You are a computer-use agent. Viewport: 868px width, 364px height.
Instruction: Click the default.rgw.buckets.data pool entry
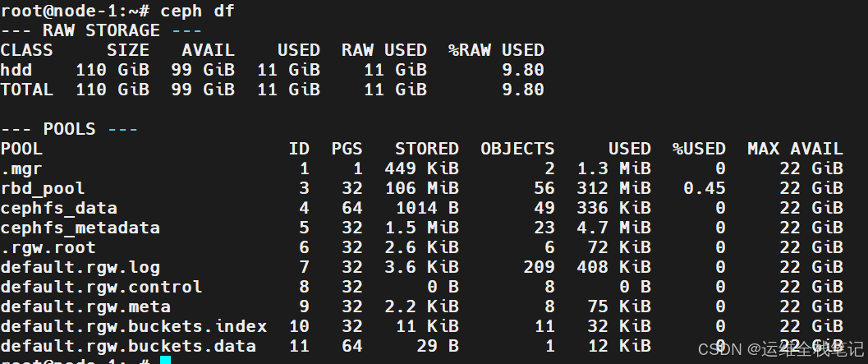click(128, 347)
